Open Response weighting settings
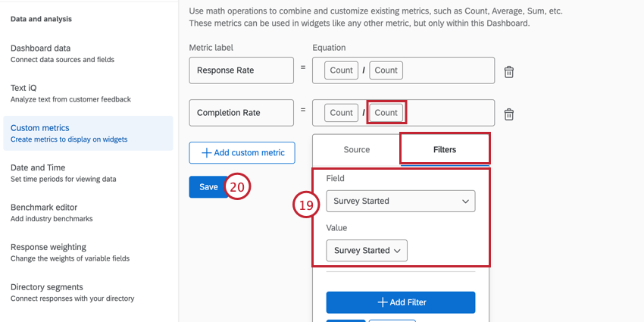This screenshot has width=644, height=322. coord(48,252)
